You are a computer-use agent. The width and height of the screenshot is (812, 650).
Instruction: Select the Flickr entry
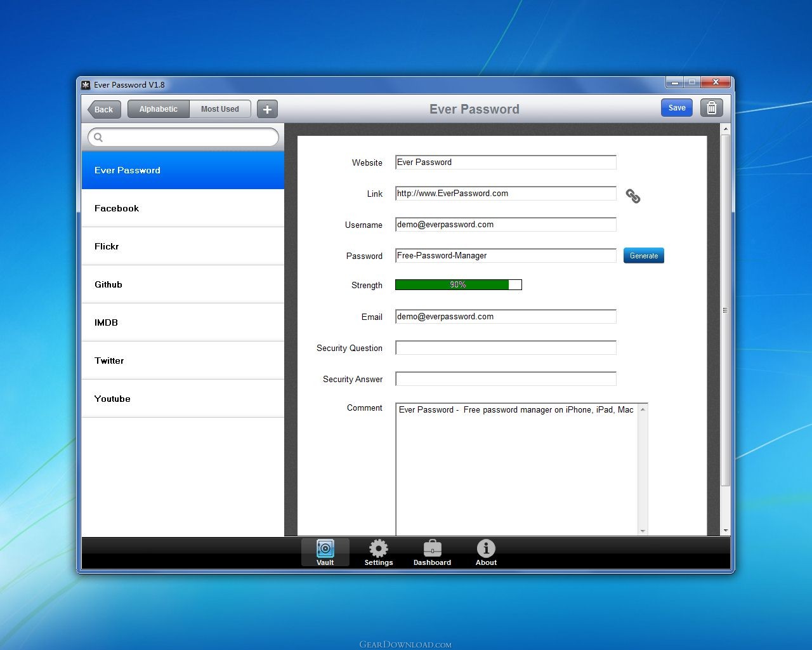tap(183, 246)
